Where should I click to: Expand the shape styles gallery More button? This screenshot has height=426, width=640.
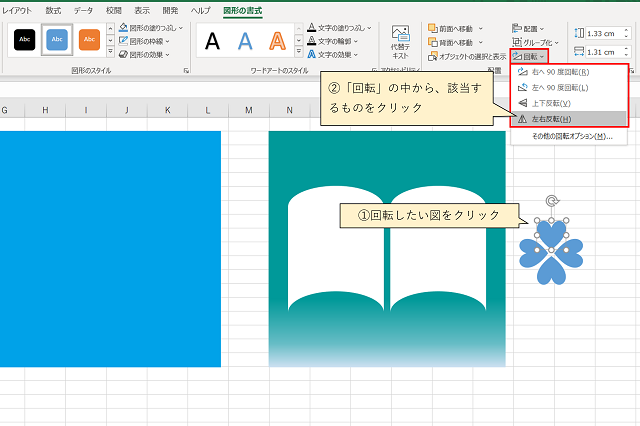(x=110, y=51)
